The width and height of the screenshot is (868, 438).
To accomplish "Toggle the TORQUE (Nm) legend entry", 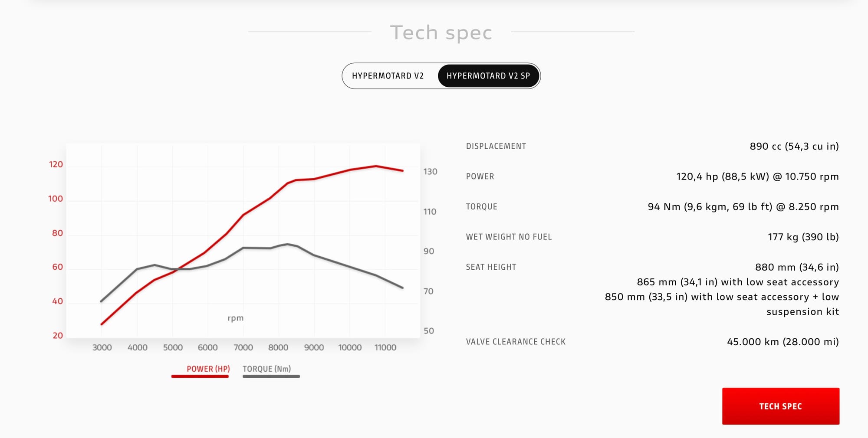I will pos(266,369).
